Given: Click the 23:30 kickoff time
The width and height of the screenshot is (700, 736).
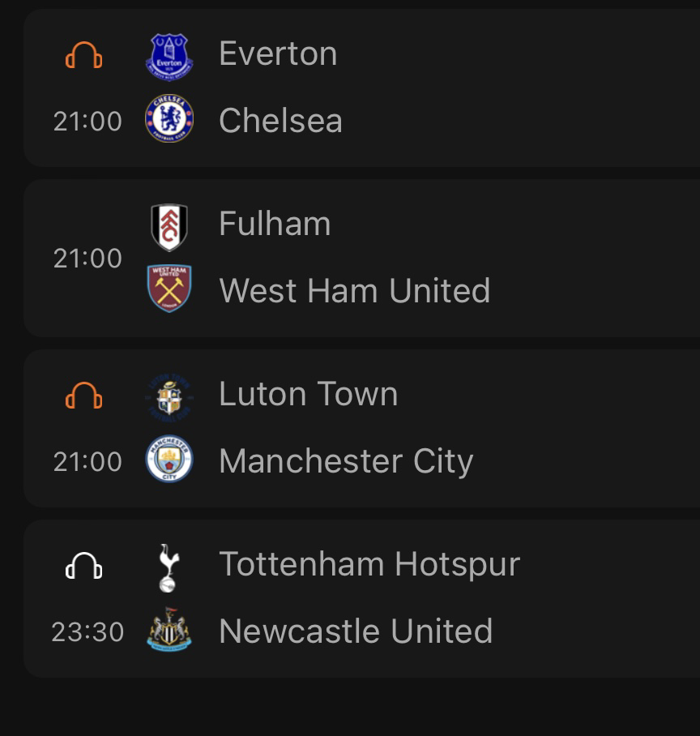Looking at the screenshot, I should [87, 631].
